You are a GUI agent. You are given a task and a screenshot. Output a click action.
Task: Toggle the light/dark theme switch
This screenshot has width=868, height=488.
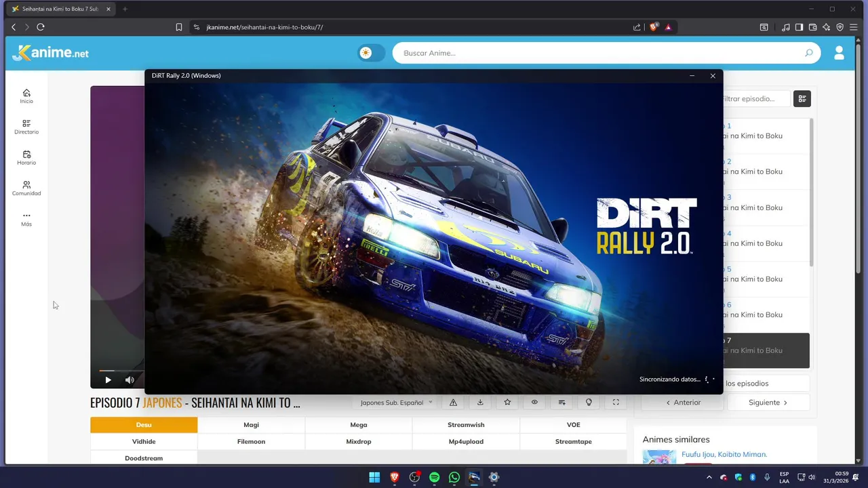(371, 53)
